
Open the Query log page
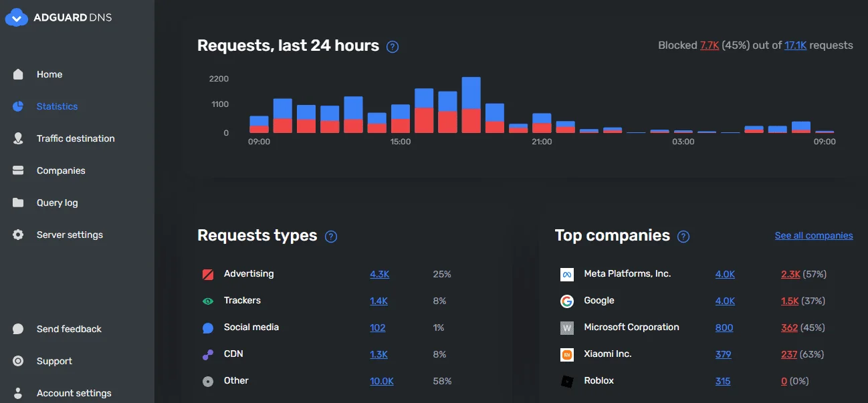coord(58,203)
